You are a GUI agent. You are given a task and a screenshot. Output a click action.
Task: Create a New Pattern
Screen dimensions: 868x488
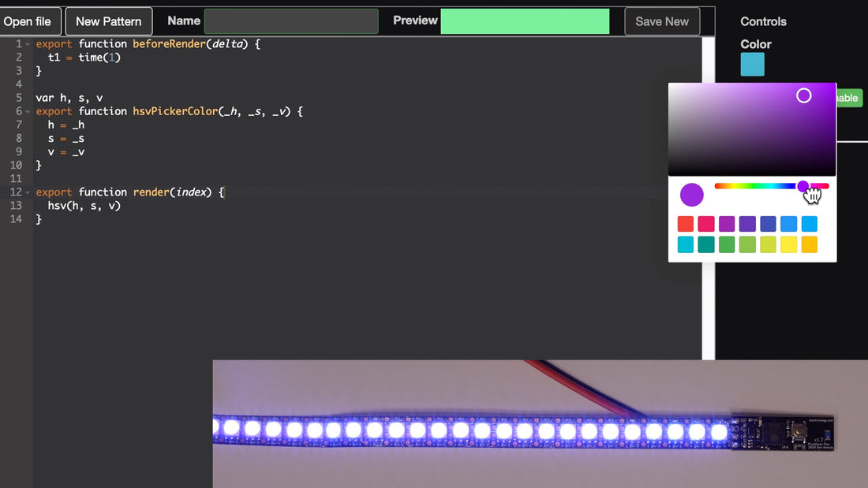108,21
